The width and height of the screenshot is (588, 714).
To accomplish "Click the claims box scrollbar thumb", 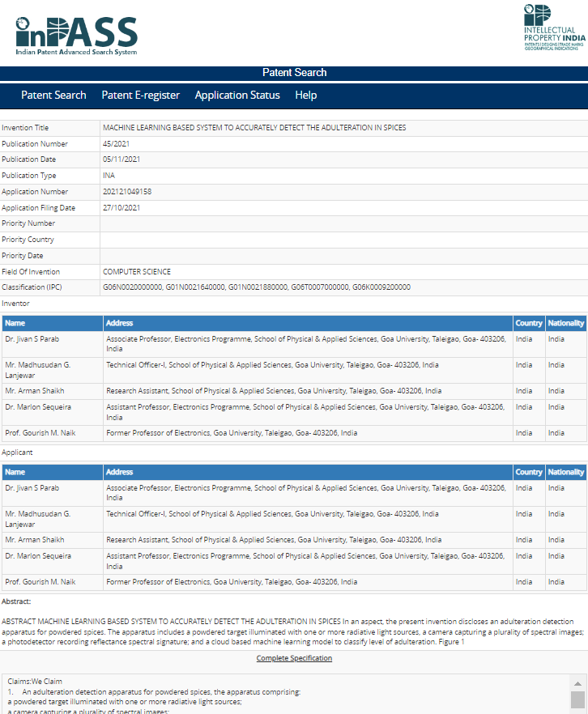I will pyautogui.click(x=577, y=700).
